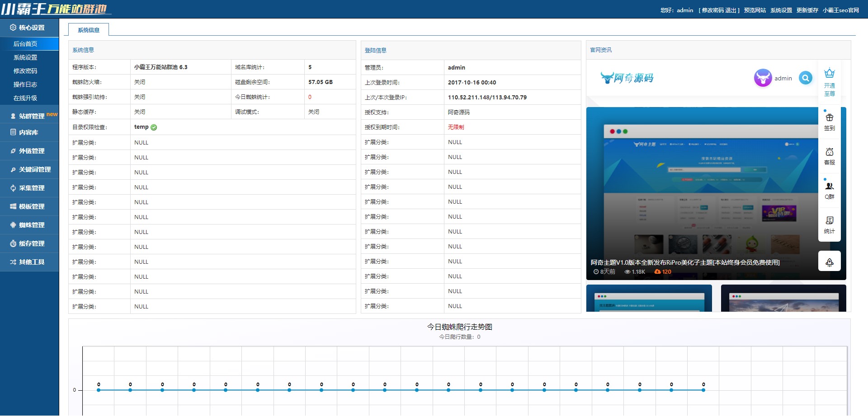Open 系统设置 in the sidebar menu
868x416 pixels.
tap(25, 57)
